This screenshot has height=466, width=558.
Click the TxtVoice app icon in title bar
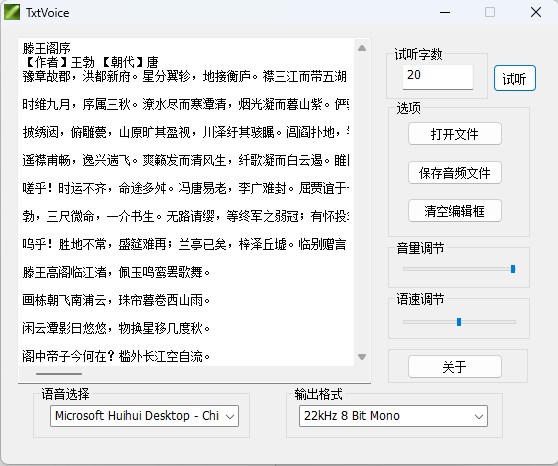coord(12,12)
